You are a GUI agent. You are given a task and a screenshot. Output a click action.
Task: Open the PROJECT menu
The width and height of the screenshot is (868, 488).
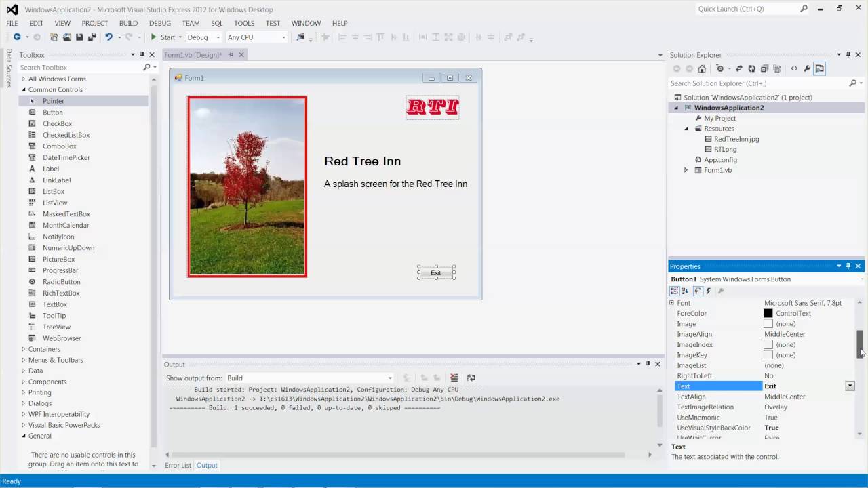click(x=95, y=23)
